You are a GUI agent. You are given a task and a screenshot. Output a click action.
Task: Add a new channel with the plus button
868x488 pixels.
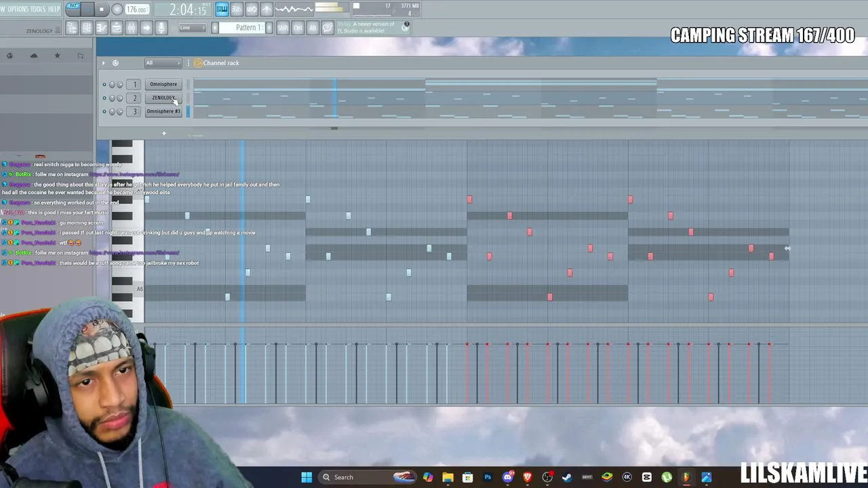(163, 134)
